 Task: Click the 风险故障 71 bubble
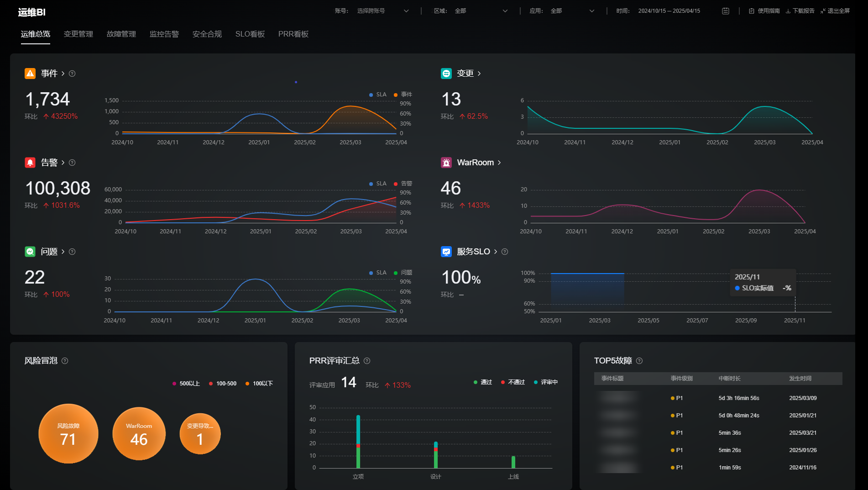(x=68, y=433)
